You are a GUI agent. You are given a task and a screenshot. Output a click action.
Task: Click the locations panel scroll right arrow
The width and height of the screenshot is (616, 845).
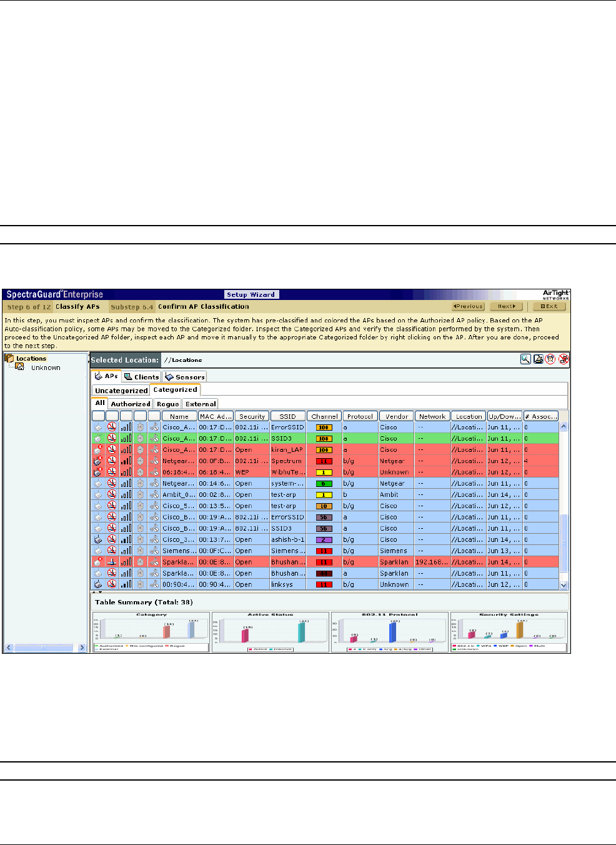82,647
